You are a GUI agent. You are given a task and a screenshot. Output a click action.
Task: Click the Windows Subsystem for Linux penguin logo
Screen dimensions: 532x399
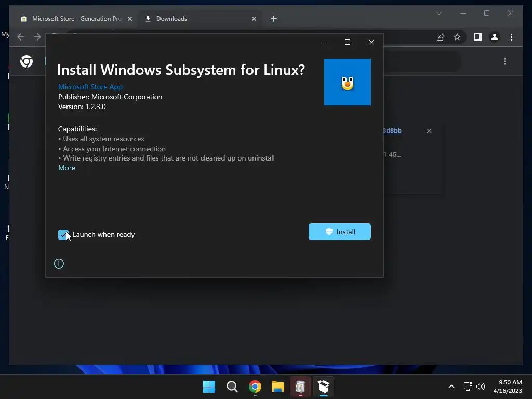(348, 82)
